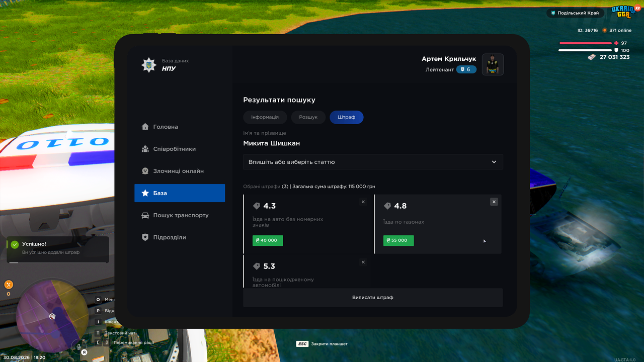
Task: Click the Їзда на пошкодженому автомобілі description
Action: point(283,282)
